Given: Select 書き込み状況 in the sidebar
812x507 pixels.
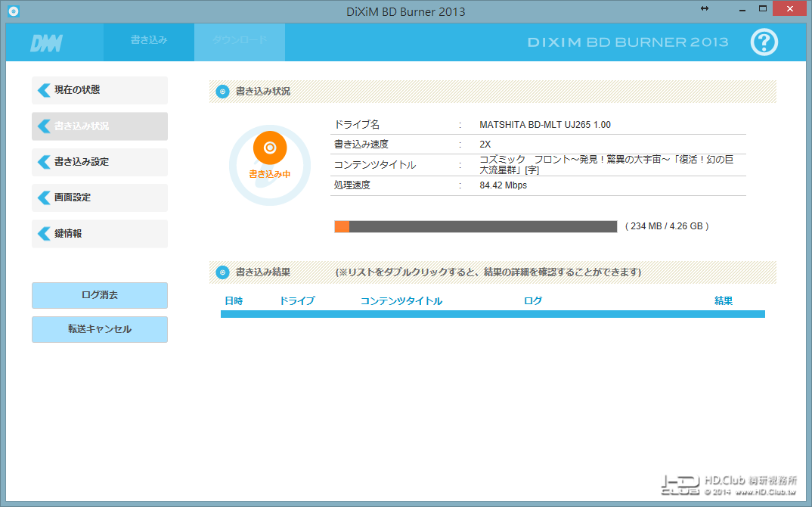Looking at the screenshot, I should (x=100, y=126).
